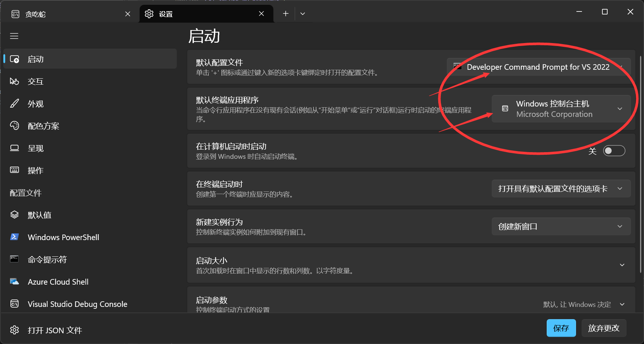Select 配色方案 in the sidebar
The image size is (644, 344).
[x=90, y=126]
